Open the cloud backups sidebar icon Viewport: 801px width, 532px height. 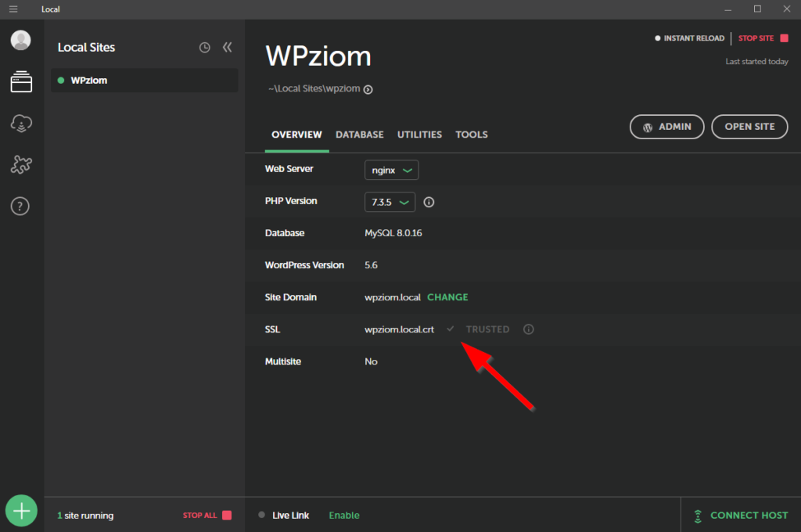[21, 124]
